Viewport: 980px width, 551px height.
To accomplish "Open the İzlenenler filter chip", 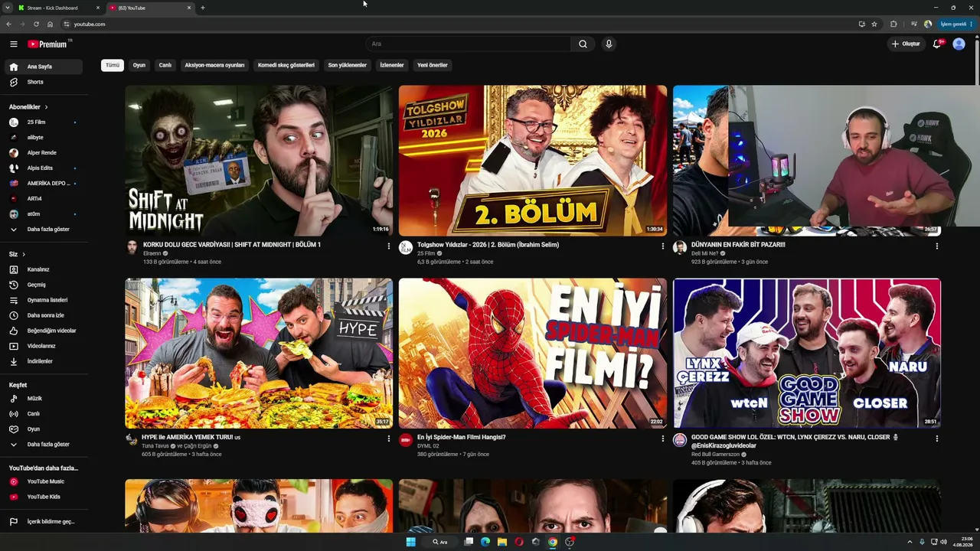I will [392, 65].
